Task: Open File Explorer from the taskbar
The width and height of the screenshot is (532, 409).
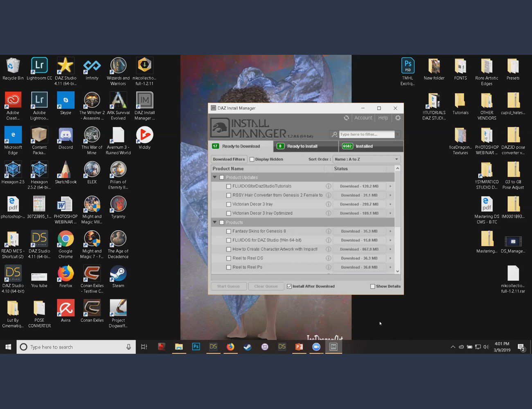Action: (179, 346)
